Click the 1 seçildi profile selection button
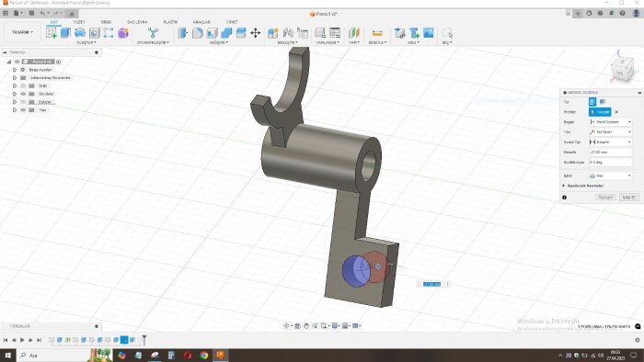The image size is (644, 362). click(x=600, y=112)
